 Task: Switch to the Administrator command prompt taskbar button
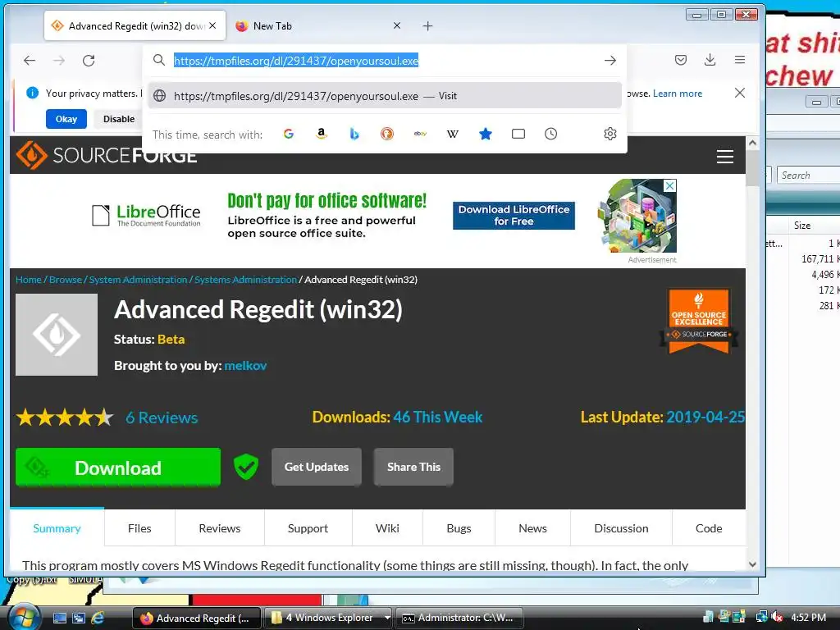point(459,618)
